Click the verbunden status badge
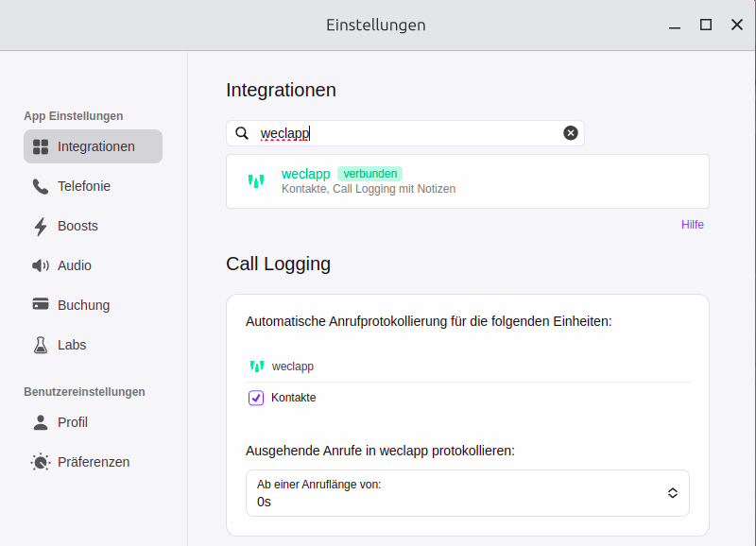This screenshot has width=756, height=546. [x=369, y=174]
